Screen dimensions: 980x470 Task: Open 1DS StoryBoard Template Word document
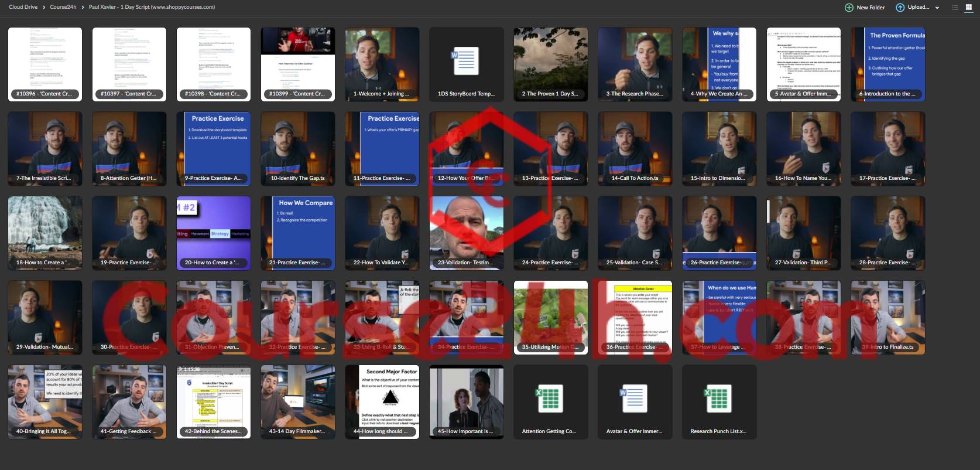coord(466,64)
